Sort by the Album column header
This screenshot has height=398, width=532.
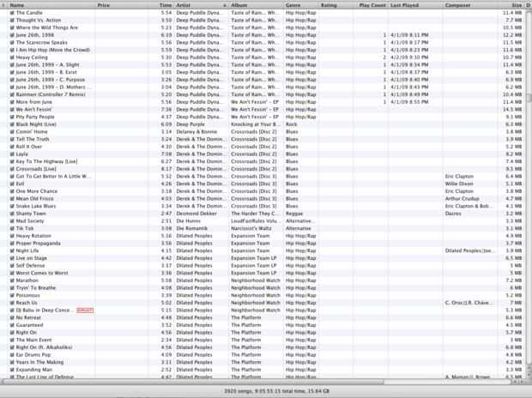coord(257,5)
